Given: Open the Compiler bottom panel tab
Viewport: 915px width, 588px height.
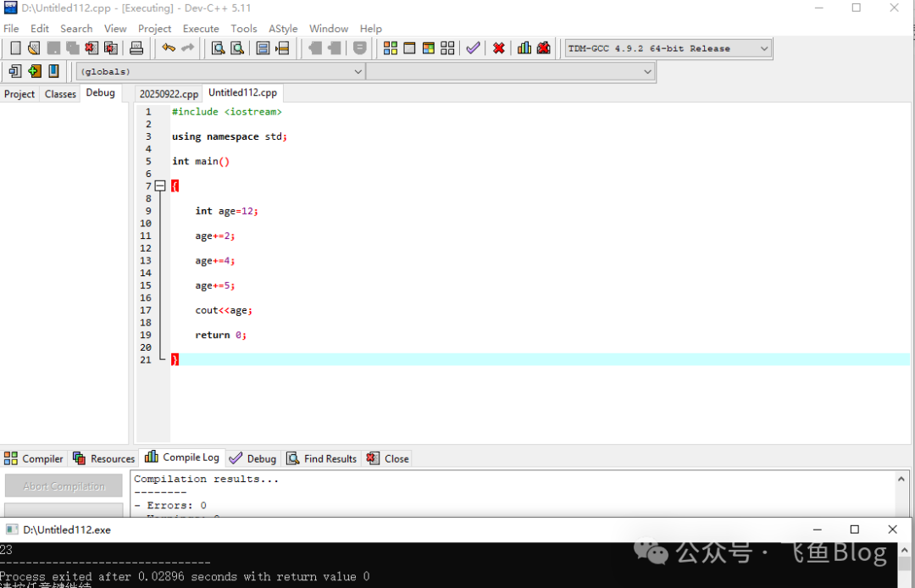Looking at the screenshot, I should [x=34, y=458].
